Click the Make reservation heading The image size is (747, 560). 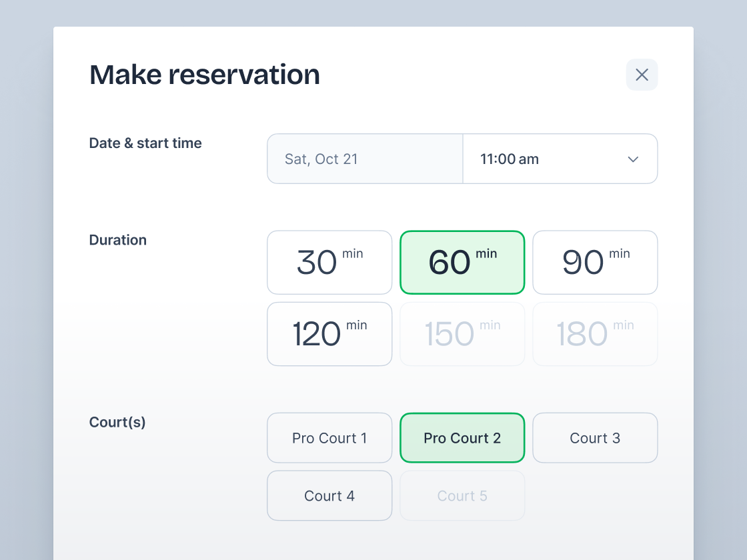[x=205, y=75]
